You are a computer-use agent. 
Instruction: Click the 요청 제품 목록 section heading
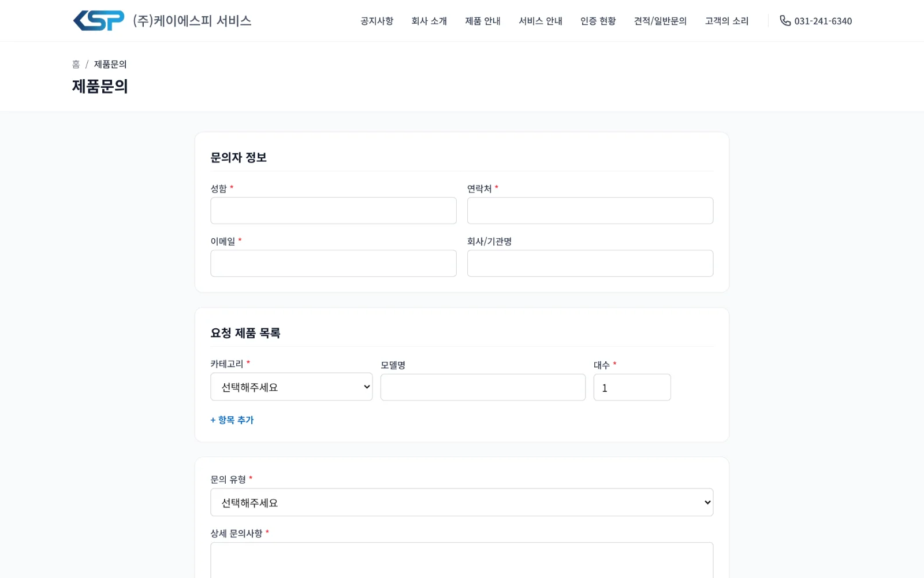tap(245, 333)
